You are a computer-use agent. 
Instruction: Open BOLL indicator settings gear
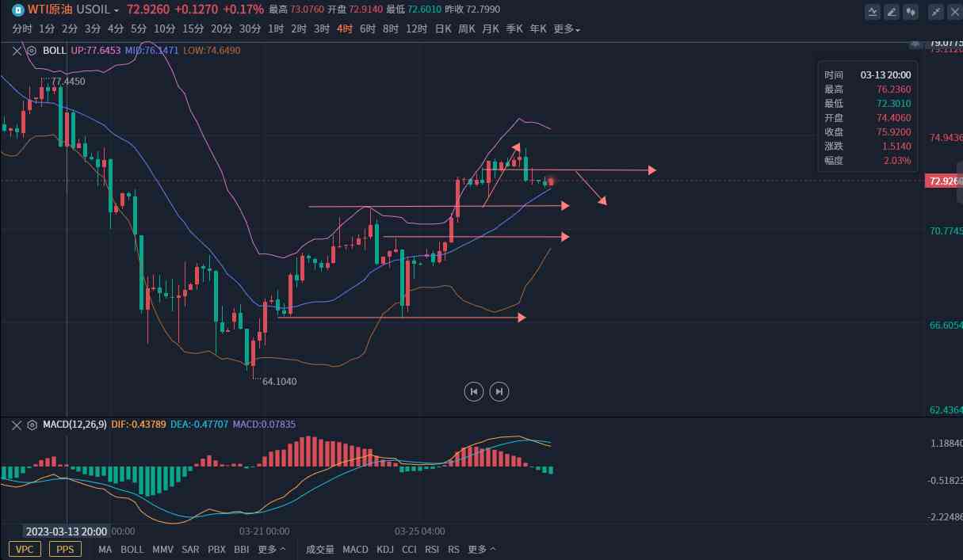(32, 50)
